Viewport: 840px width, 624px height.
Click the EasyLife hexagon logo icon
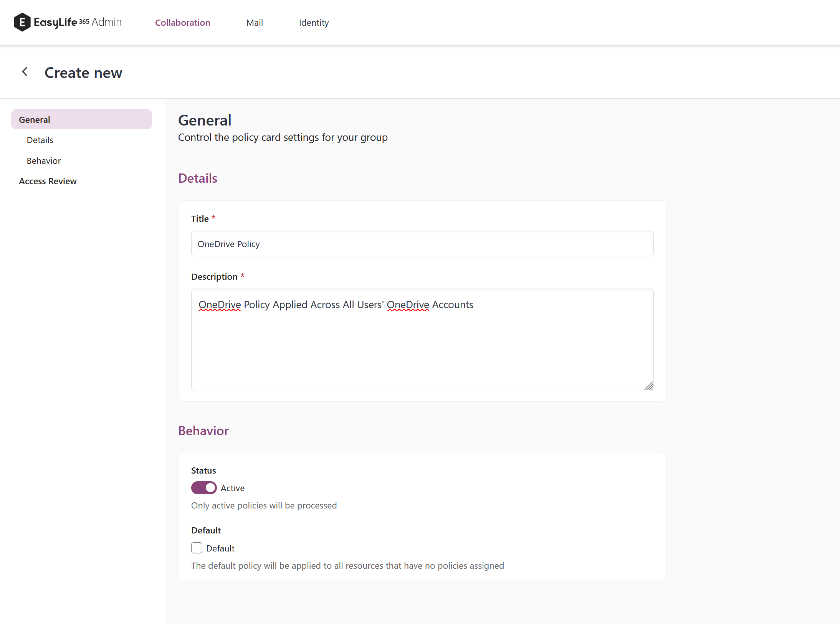22,22
